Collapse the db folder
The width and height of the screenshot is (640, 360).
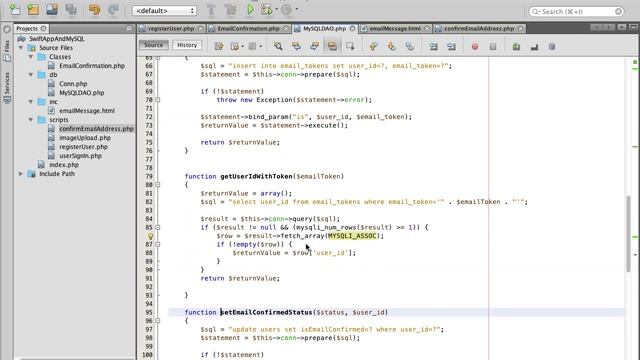click(x=31, y=75)
